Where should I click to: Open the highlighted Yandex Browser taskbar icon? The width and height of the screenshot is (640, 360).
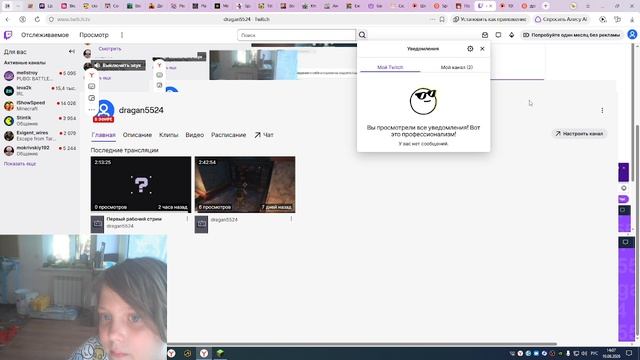tap(204, 353)
